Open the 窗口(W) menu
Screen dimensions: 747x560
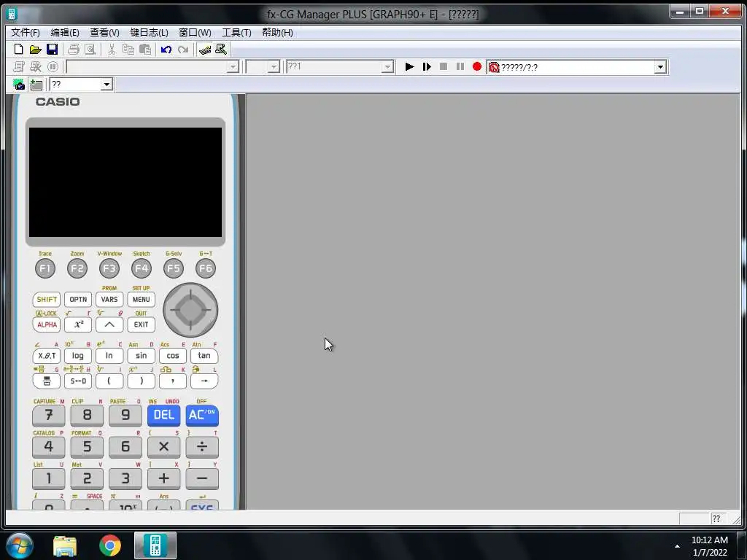(x=195, y=32)
